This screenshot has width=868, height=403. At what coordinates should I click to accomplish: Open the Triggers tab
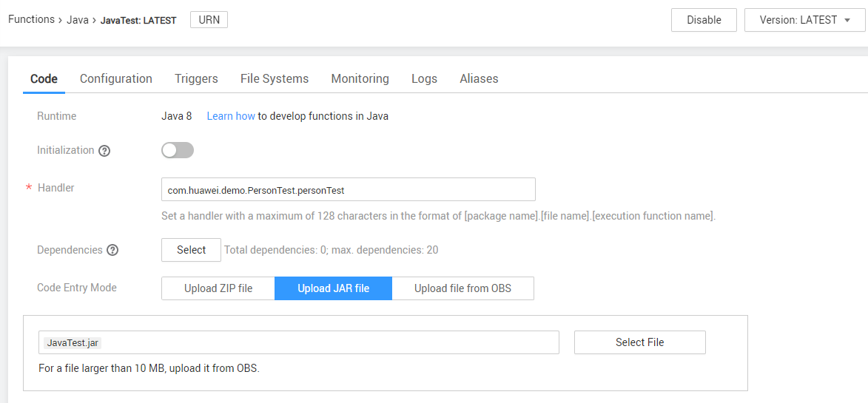196,78
